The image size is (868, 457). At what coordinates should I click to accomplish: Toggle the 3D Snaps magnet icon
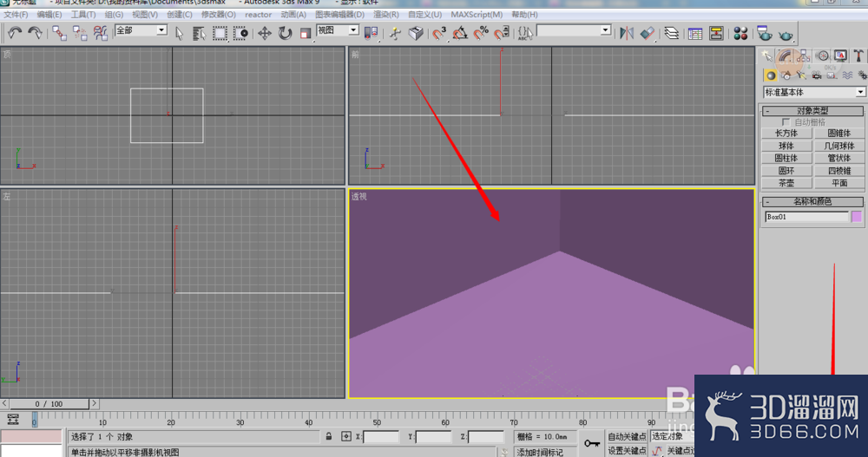click(x=439, y=33)
